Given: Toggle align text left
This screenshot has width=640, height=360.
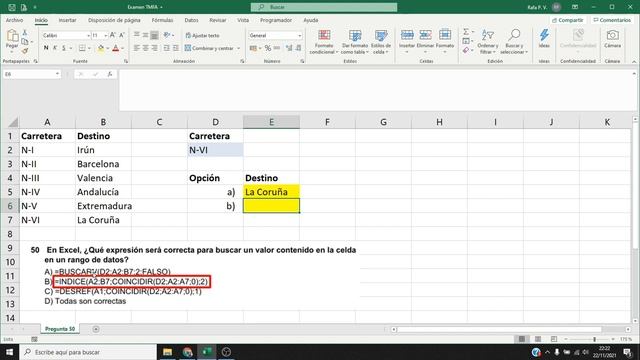Looking at the screenshot, I should (x=137, y=48).
